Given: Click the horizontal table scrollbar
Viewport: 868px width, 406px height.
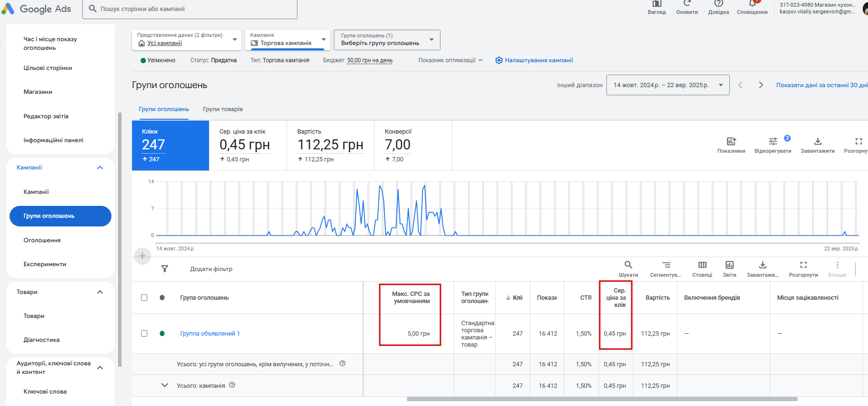Looking at the screenshot, I should (x=602, y=399).
